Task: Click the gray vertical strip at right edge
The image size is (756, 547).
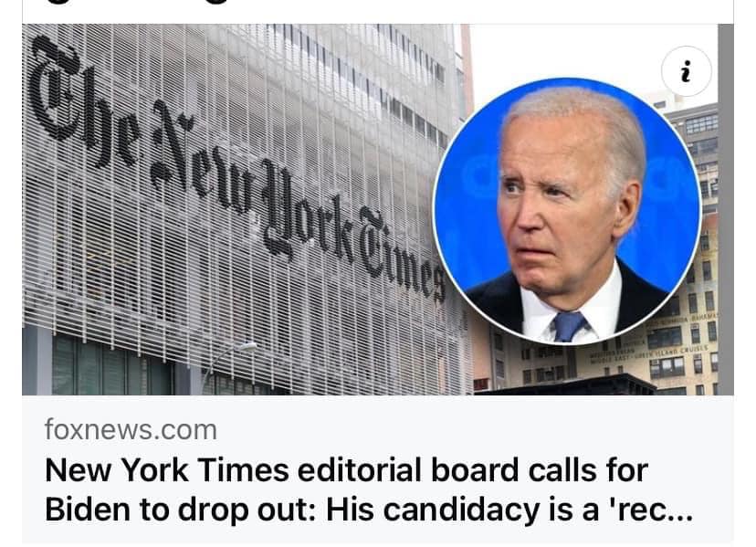Action: click(726, 210)
